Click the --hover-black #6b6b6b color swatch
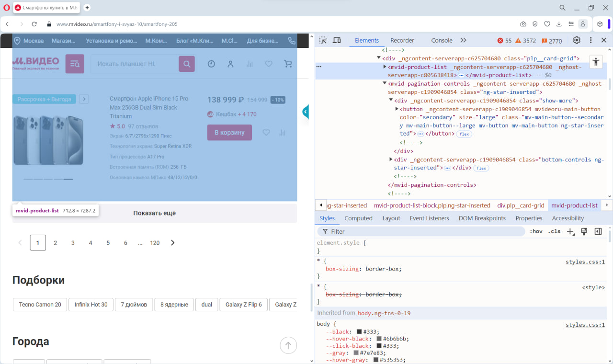The image size is (613, 364). (x=379, y=339)
